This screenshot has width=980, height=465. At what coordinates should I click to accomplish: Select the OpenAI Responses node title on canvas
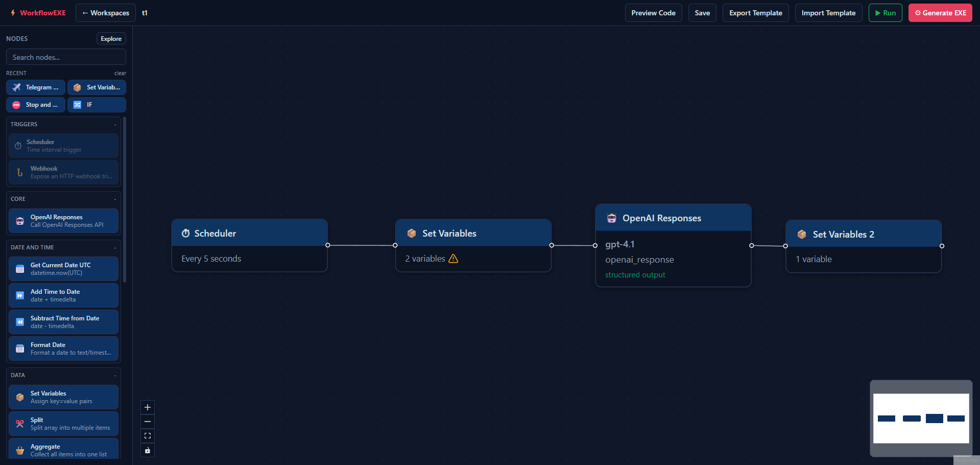coord(661,218)
